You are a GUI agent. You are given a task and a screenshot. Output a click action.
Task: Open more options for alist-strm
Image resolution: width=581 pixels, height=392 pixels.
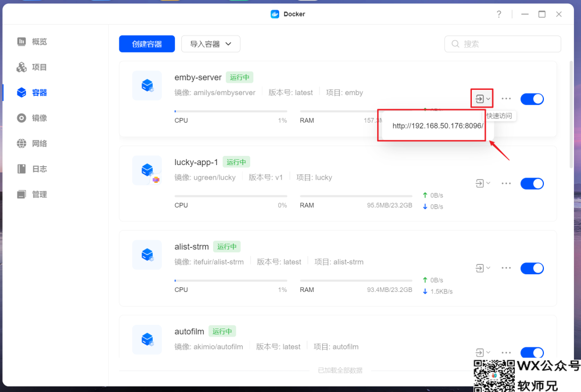506,268
